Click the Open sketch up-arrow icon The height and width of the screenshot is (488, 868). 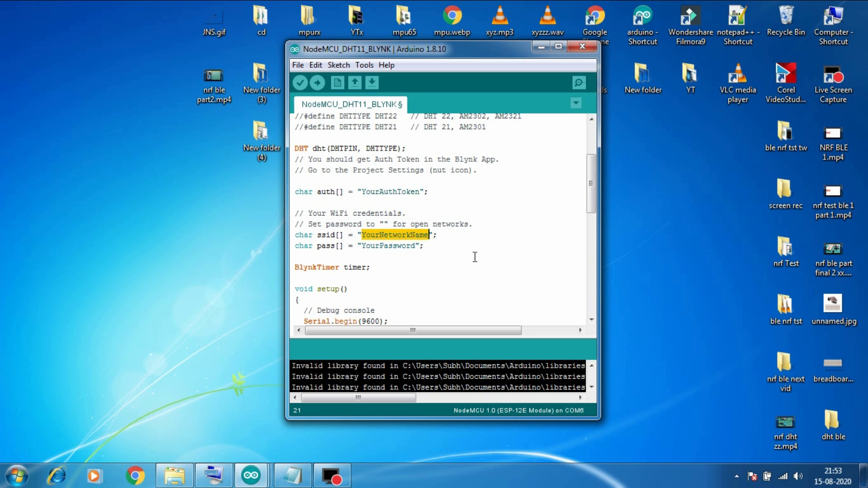355,83
